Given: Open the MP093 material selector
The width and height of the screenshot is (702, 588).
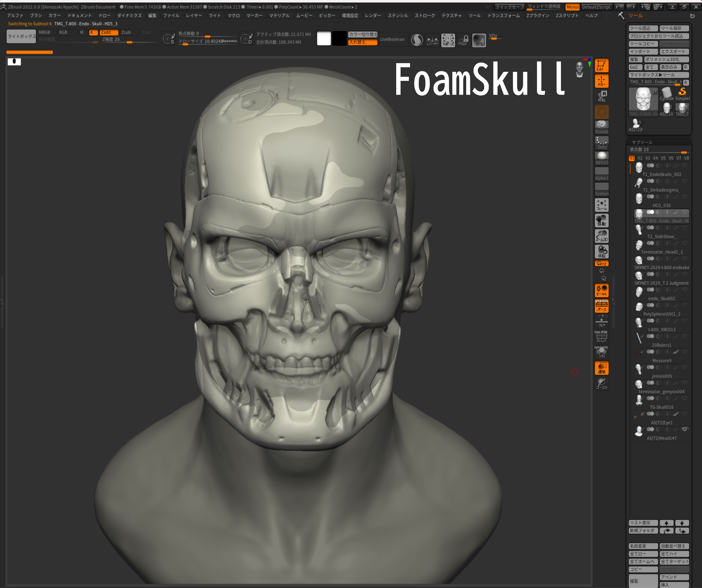Looking at the screenshot, I should click(x=601, y=158).
